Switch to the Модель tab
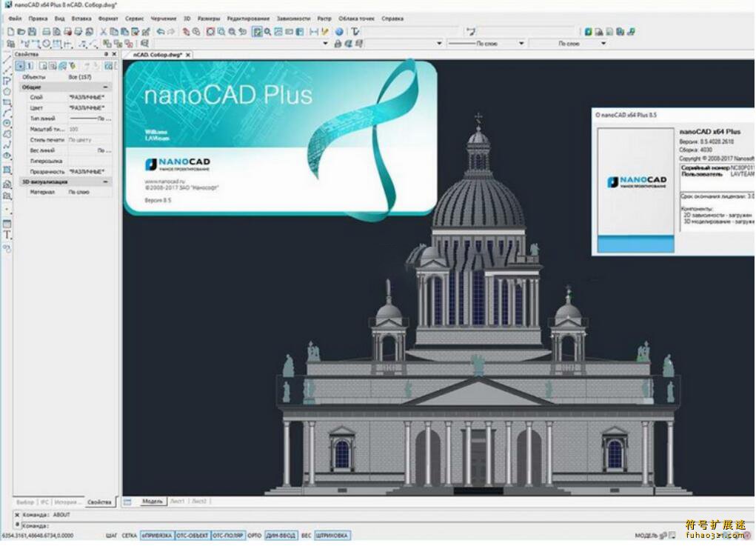 point(152,502)
